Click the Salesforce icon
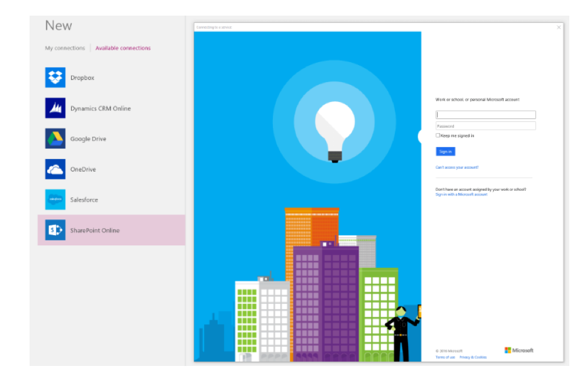588x375 pixels. (55, 200)
